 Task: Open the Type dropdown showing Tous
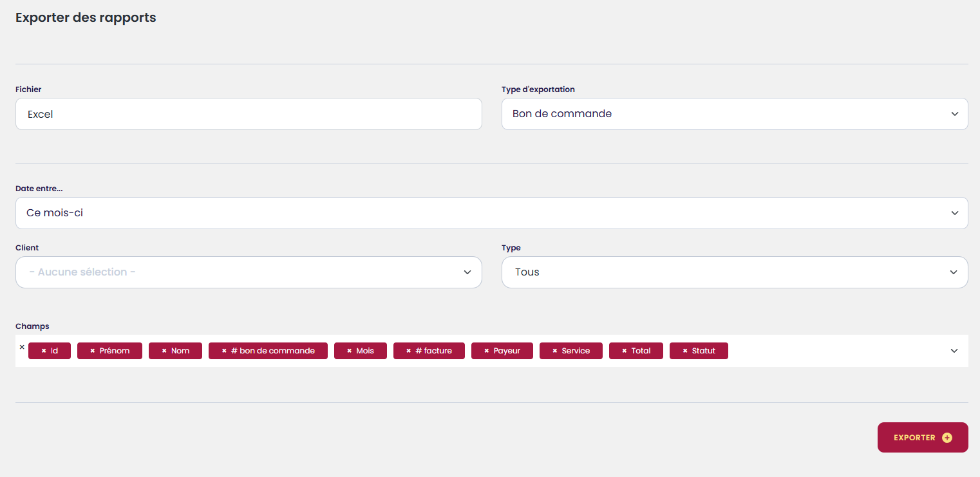pyautogui.click(x=734, y=272)
